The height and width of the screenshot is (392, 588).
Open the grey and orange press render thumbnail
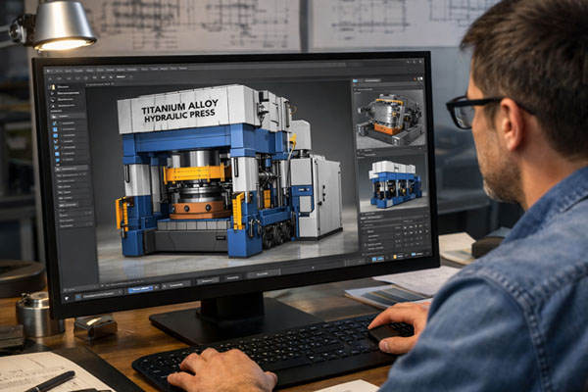pyautogui.click(x=390, y=119)
